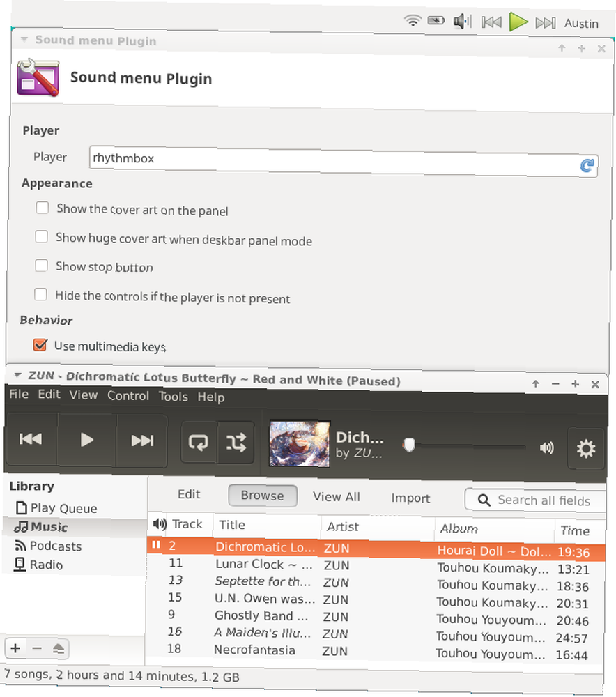Viewport: 616px width, 697px height.
Task: Select the Dichromatic Lo... song row
Action: [376, 549]
